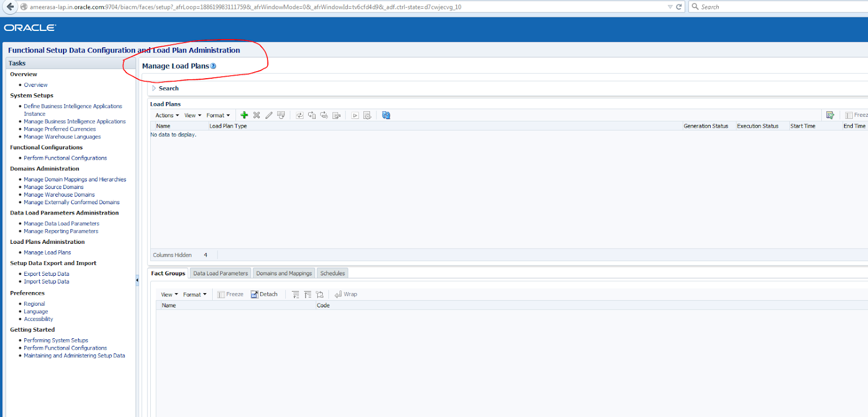Click the Show as Top icon in Fact Groups
The image size is (868, 417).
[x=320, y=294]
